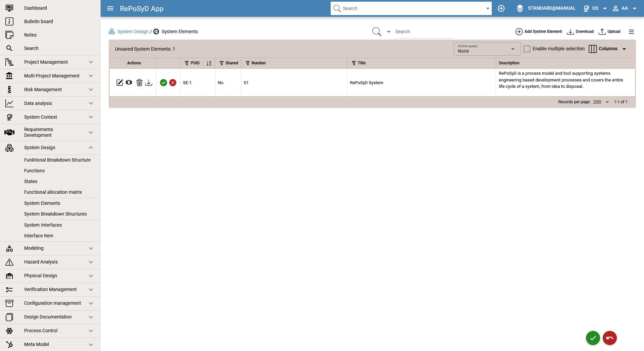Screen dimensions: 644x351
Task: Click the table search magnifier icon
Action: click(377, 32)
